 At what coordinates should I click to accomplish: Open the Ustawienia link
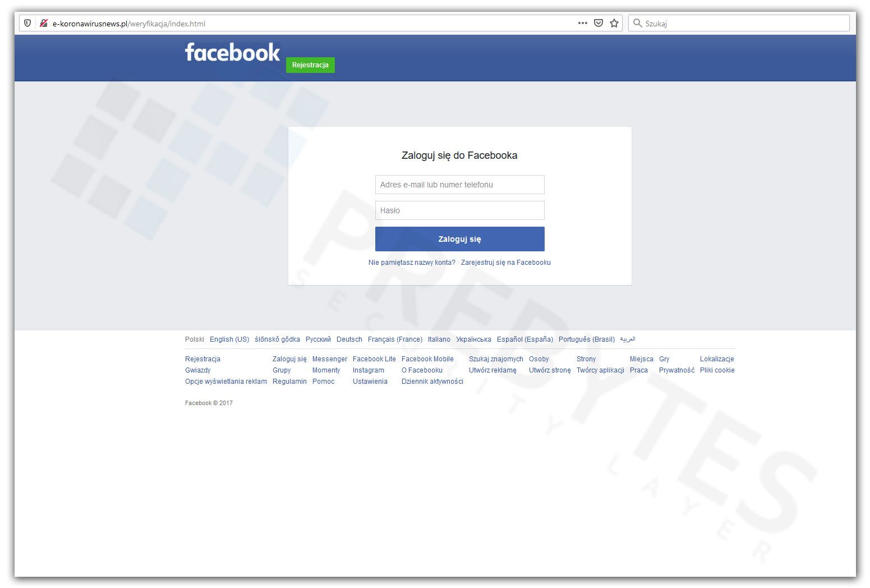pos(370,382)
